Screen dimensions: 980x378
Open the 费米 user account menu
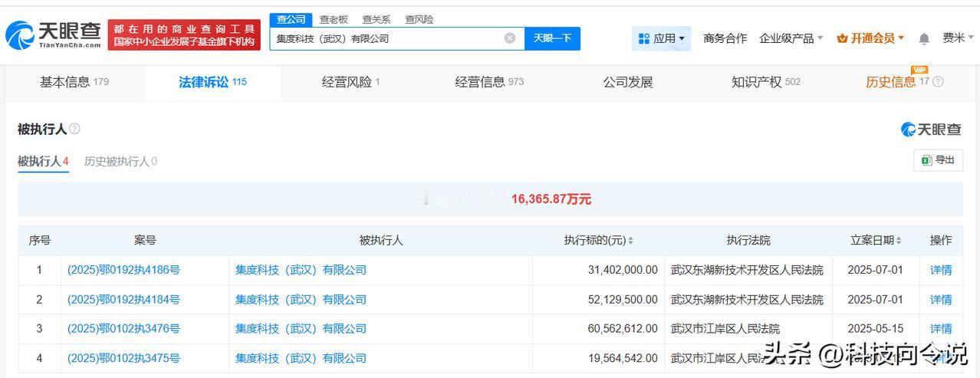pos(959,38)
